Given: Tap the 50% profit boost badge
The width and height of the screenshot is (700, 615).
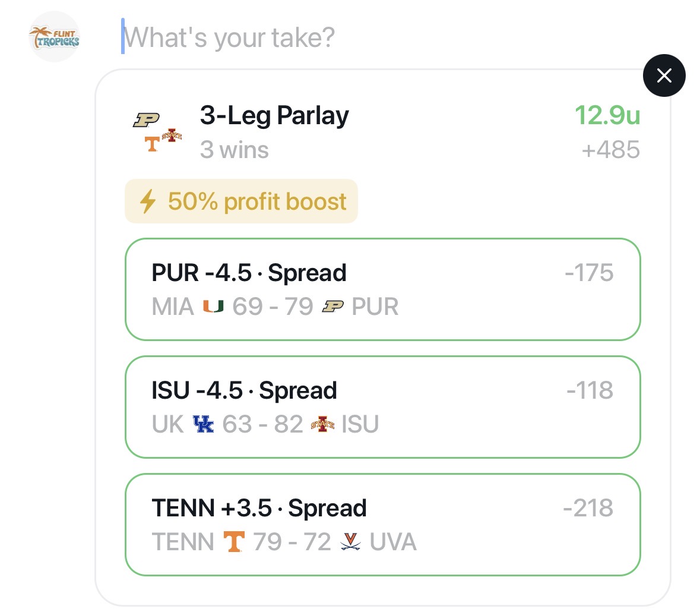Looking at the screenshot, I should (x=241, y=201).
